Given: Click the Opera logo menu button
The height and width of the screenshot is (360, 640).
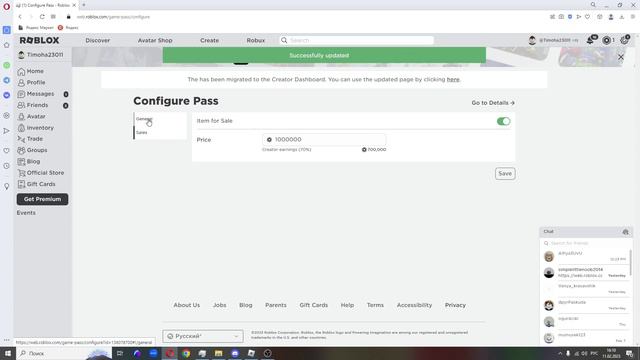Looking at the screenshot, I should tap(6, 6).
